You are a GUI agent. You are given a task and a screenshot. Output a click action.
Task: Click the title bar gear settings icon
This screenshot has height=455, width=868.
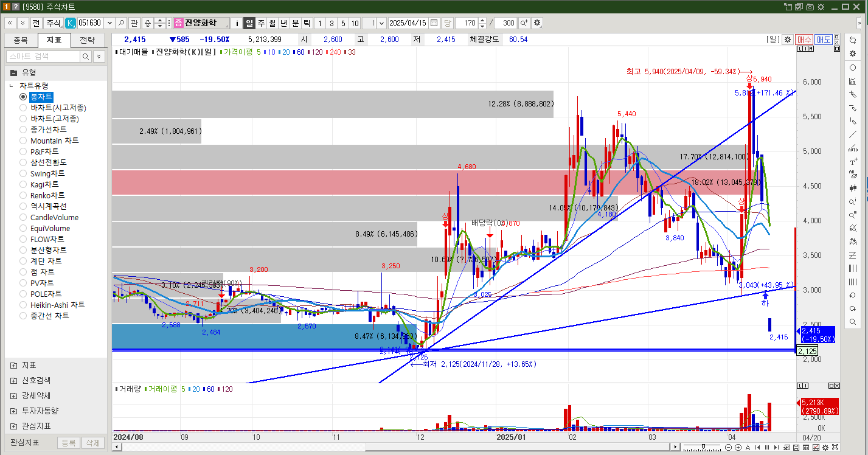tap(821, 7)
